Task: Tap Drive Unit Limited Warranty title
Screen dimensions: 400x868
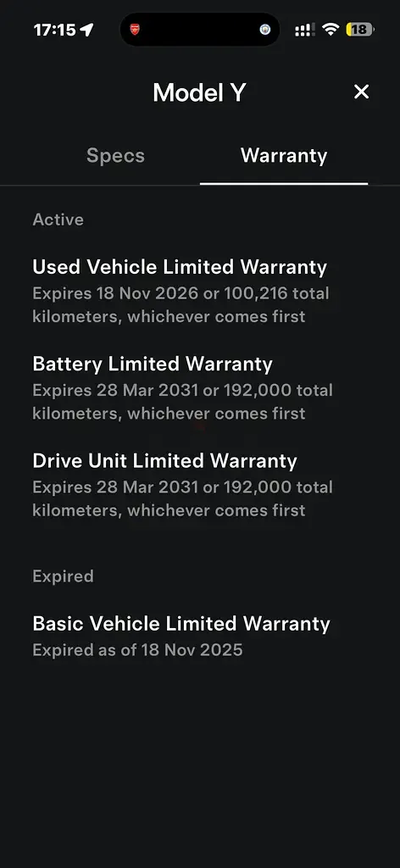Action: pos(165,460)
